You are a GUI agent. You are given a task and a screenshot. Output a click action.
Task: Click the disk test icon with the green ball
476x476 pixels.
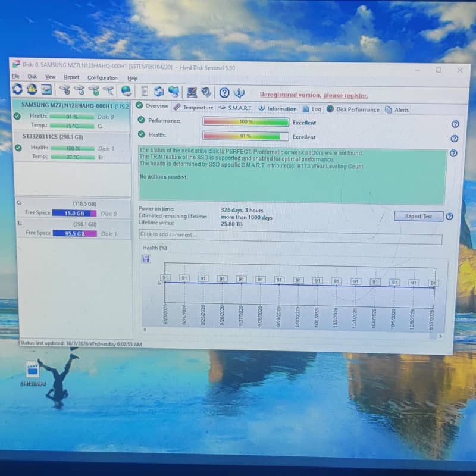(95, 90)
